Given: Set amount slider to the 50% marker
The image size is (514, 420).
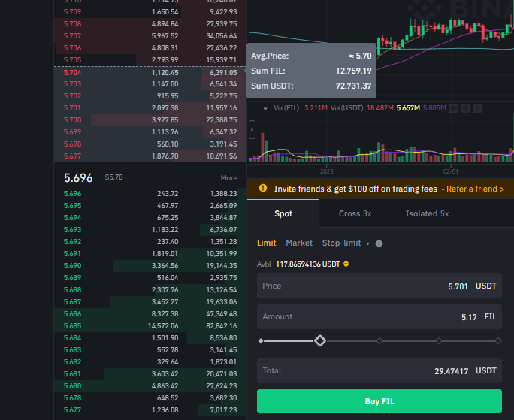Looking at the screenshot, I should [379, 341].
